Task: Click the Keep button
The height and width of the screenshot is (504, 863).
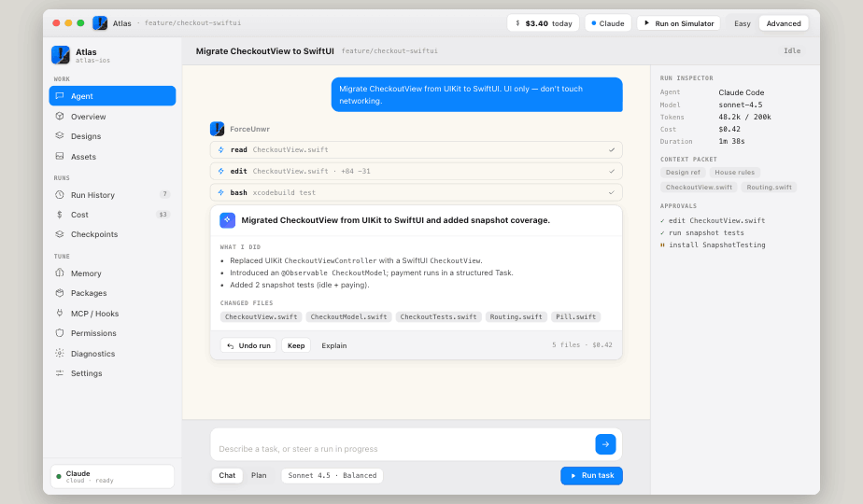Action: pos(296,345)
